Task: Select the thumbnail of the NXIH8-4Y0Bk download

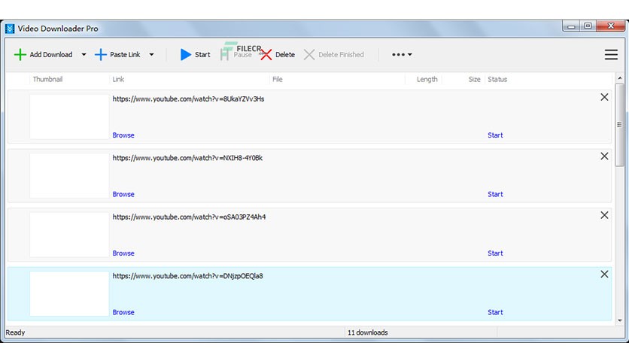Action: [x=69, y=175]
